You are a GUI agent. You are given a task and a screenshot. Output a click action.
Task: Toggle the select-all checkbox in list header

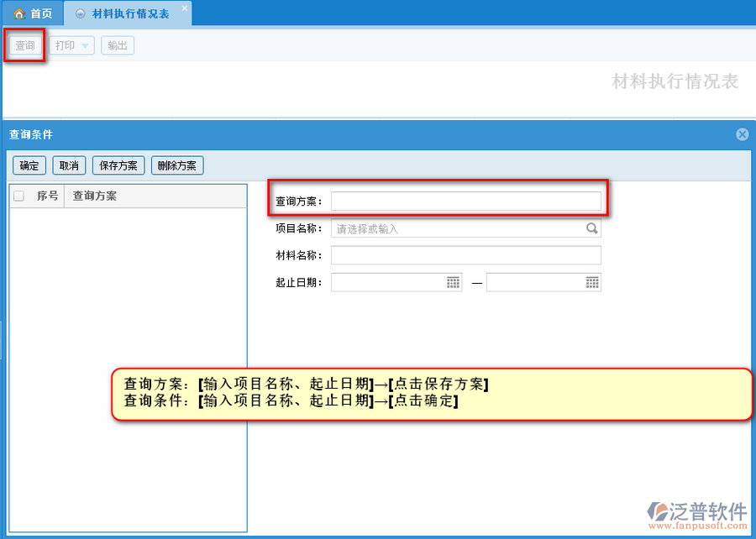coord(19,196)
